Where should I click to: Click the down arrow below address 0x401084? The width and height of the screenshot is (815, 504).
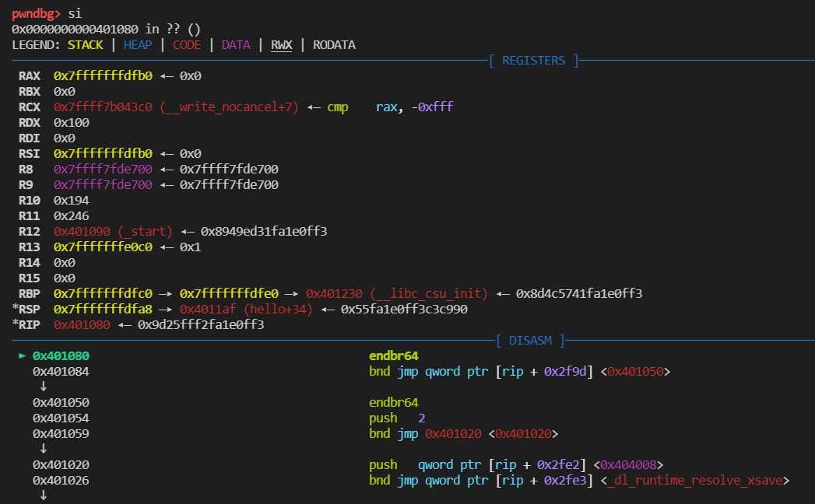click(43, 387)
